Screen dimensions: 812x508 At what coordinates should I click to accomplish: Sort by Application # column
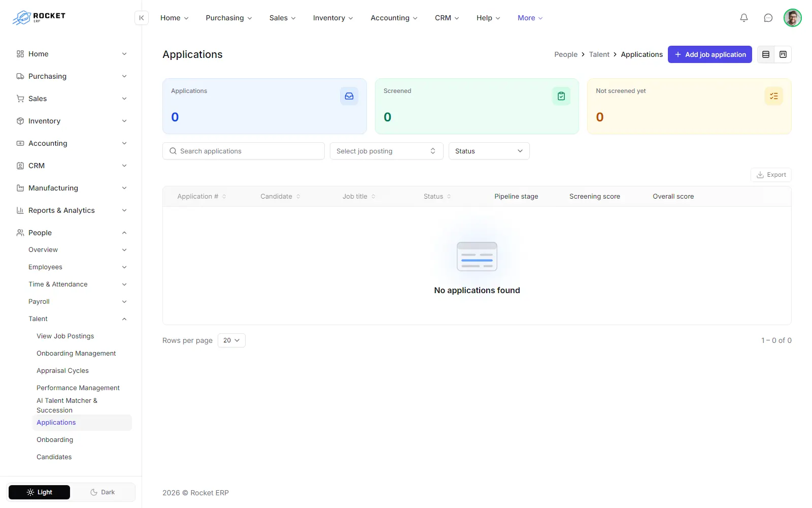click(x=201, y=197)
